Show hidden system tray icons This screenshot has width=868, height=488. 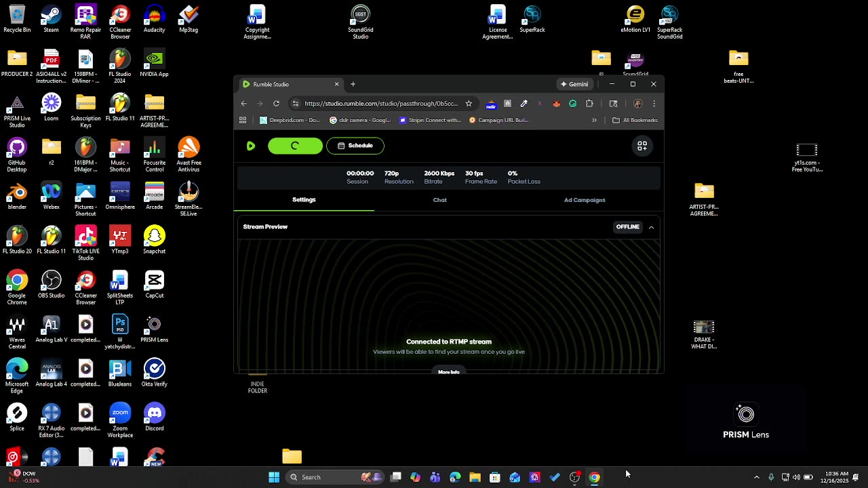[x=757, y=477]
